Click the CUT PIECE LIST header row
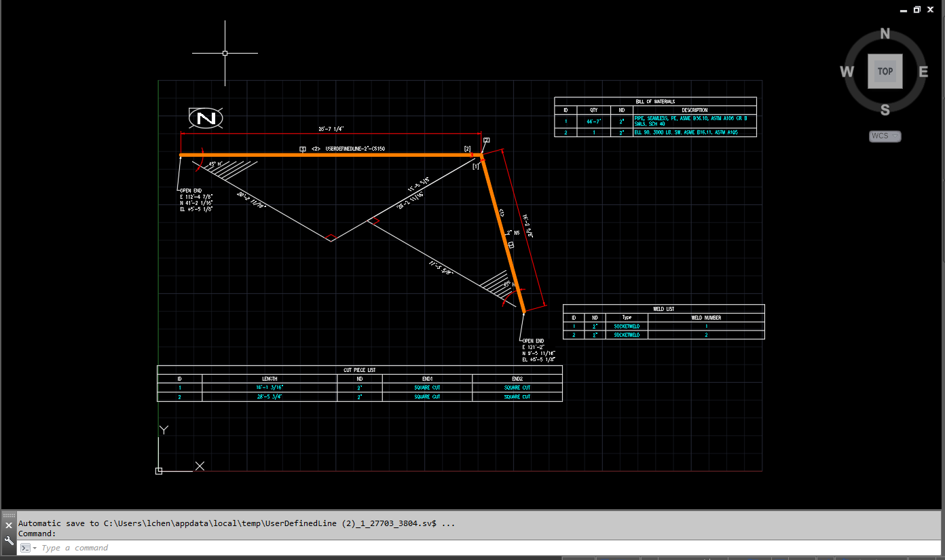 [x=360, y=370]
